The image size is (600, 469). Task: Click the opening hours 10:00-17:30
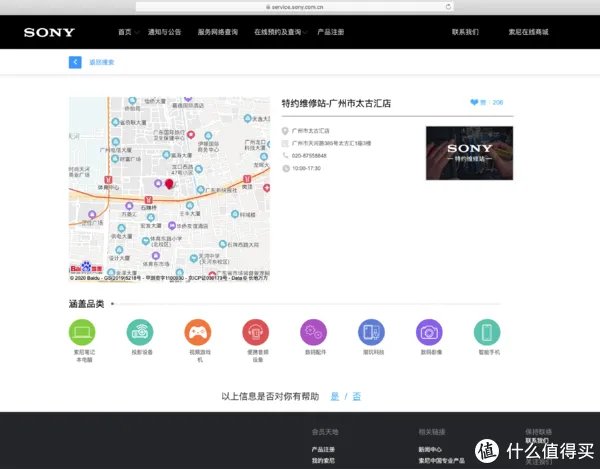click(307, 168)
